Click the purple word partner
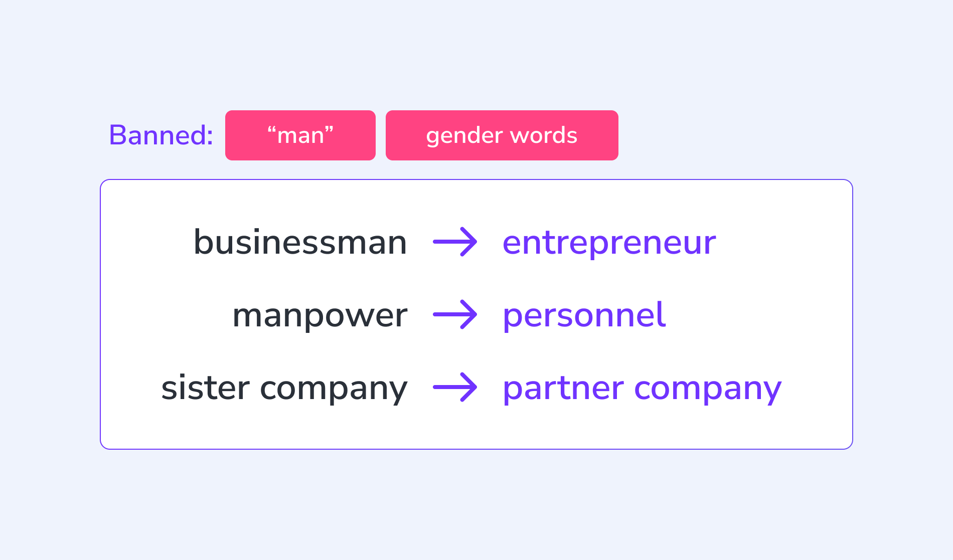Viewport: 953px width, 560px height. [x=563, y=388]
